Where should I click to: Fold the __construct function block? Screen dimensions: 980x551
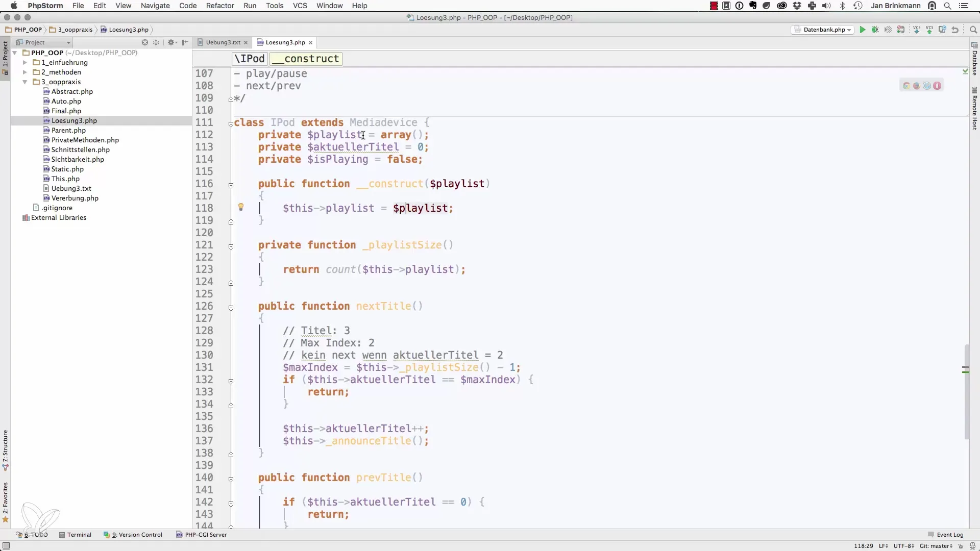coord(231,185)
